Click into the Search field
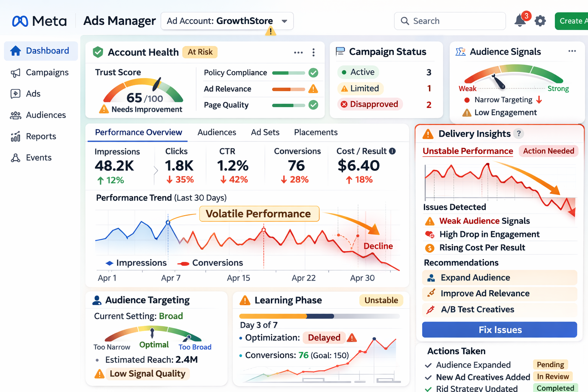This screenshot has width=588, height=392. pyautogui.click(x=456, y=21)
